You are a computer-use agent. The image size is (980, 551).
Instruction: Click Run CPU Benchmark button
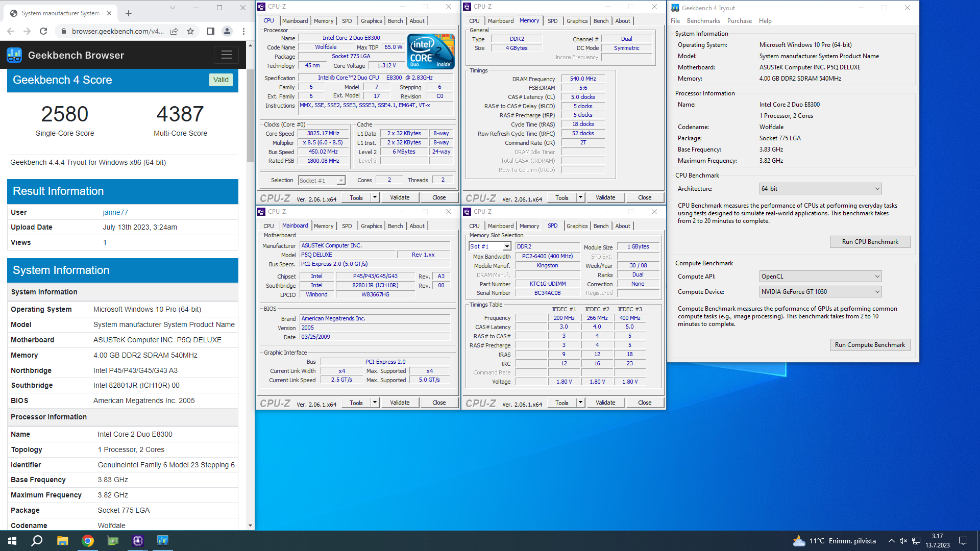tap(870, 242)
